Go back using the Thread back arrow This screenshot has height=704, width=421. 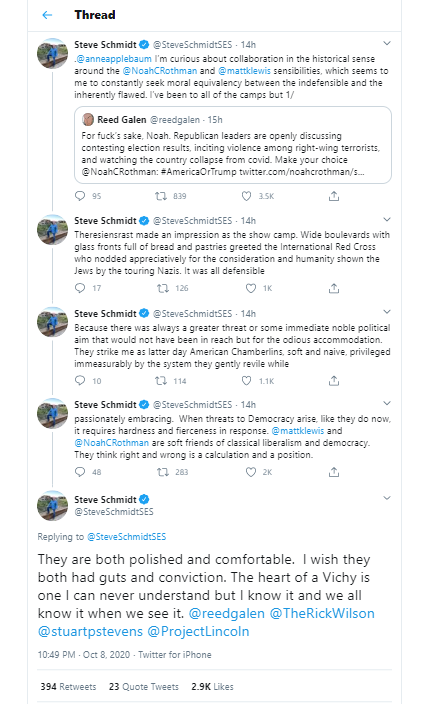[x=47, y=15]
